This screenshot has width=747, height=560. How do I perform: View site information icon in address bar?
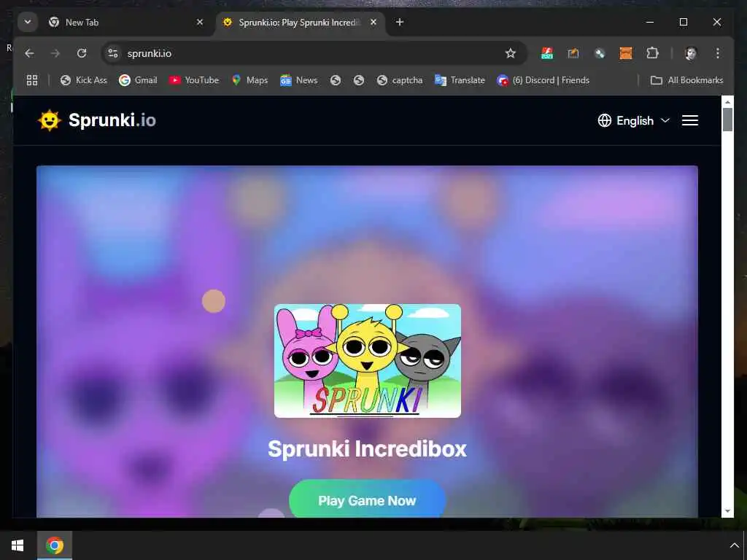[x=113, y=53]
